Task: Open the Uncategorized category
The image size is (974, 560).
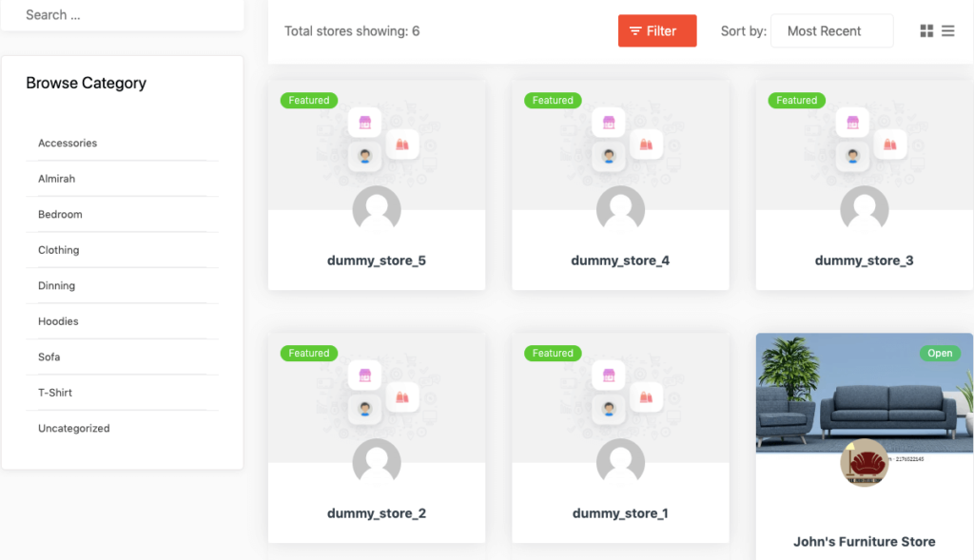Action: coord(73,429)
